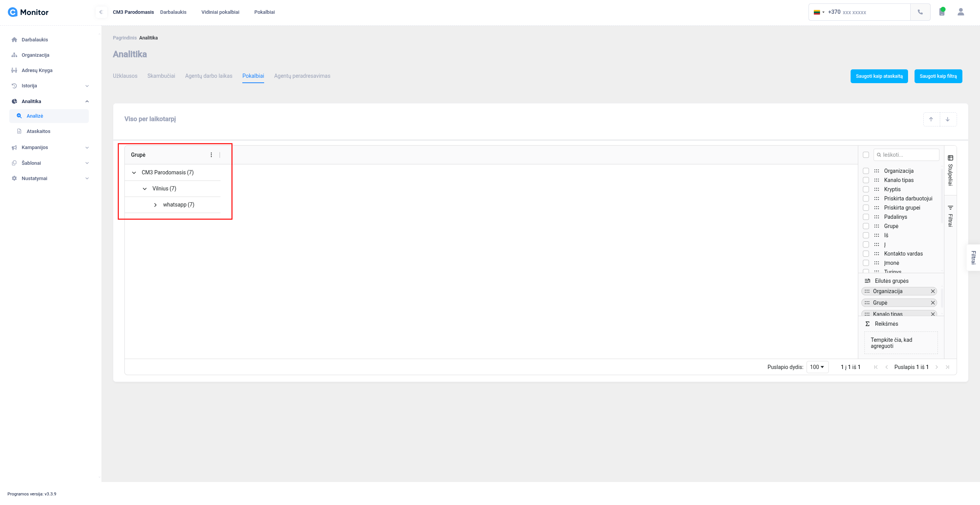Screen dimensions: 980x505
Task: Switch to the Agentų darbo laikas tab
Action: (x=209, y=76)
